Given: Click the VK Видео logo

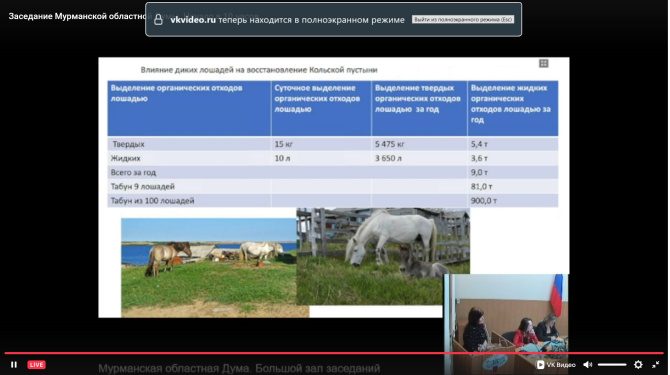Looking at the screenshot, I should [556, 365].
